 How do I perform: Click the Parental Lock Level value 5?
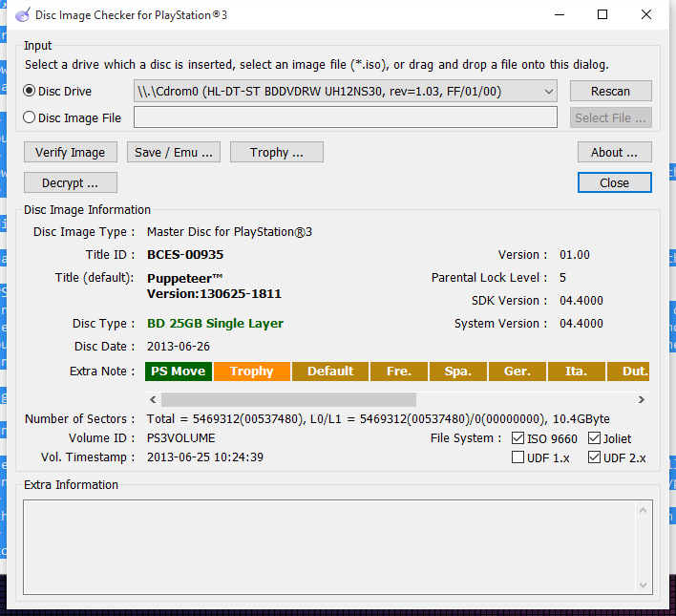[562, 278]
